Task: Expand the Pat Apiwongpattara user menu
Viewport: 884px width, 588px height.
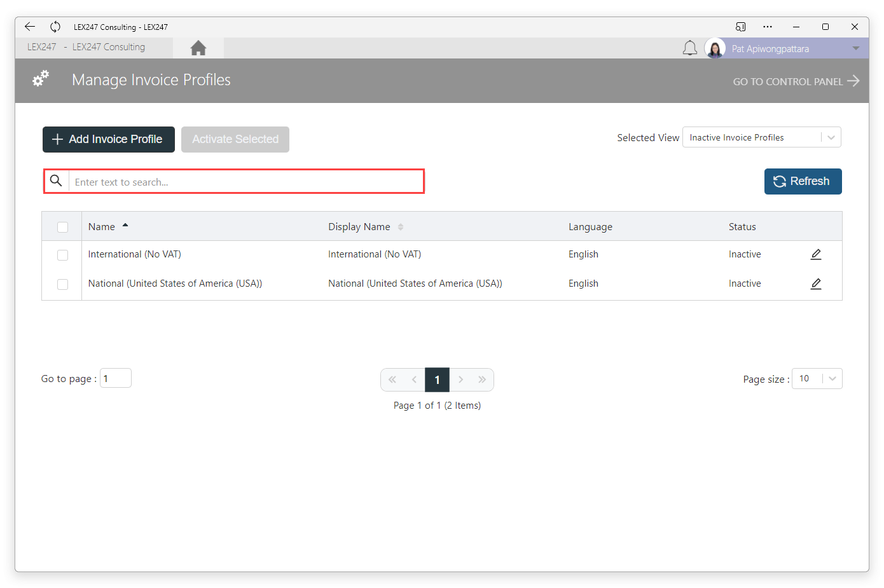Action: (856, 48)
